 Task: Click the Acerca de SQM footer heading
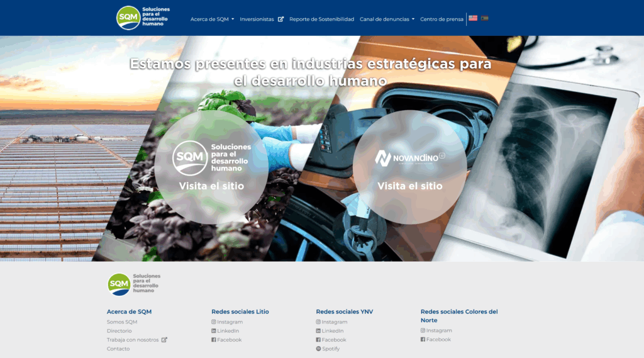click(129, 311)
